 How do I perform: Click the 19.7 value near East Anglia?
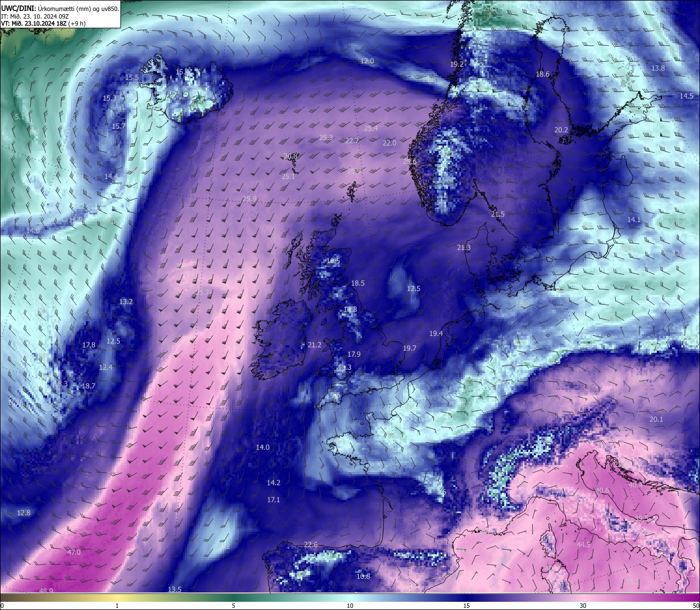[409, 348]
